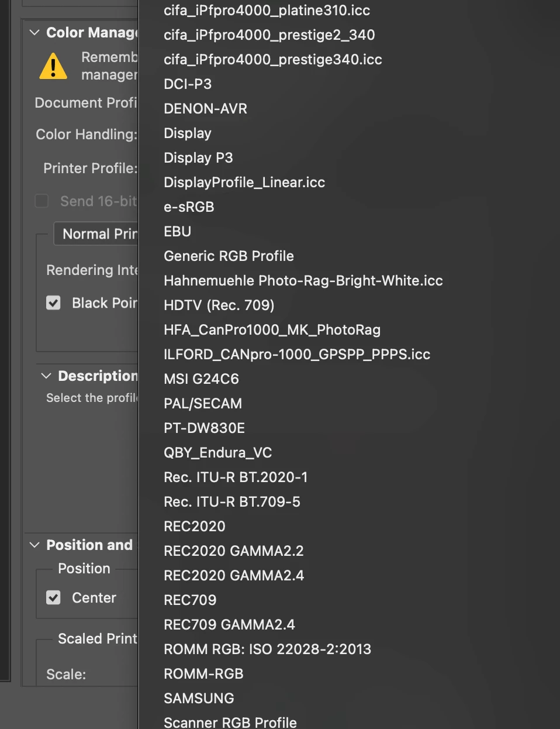This screenshot has width=560, height=729.
Task: Pick HDTV (Rec. 709) profile
Action: pos(219,305)
